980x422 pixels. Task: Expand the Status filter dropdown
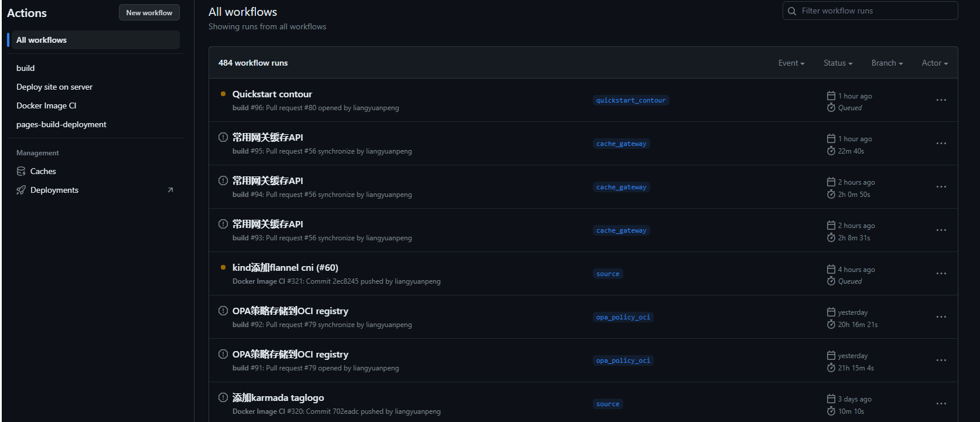pyautogui.click(x=838, y=63)
